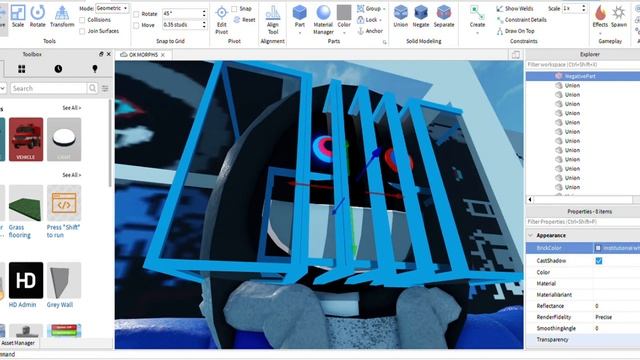Click the first See All link

click(72, 108)
